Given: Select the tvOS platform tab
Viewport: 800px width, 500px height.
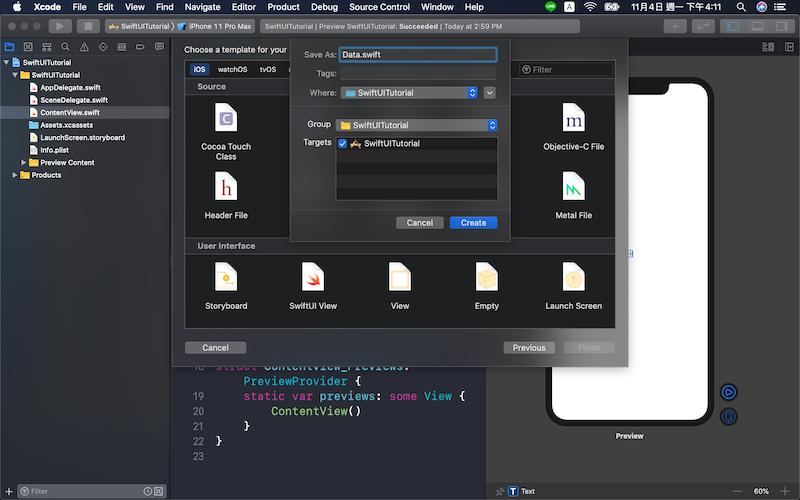Looking at the screenshot, I should coord(267,69).
